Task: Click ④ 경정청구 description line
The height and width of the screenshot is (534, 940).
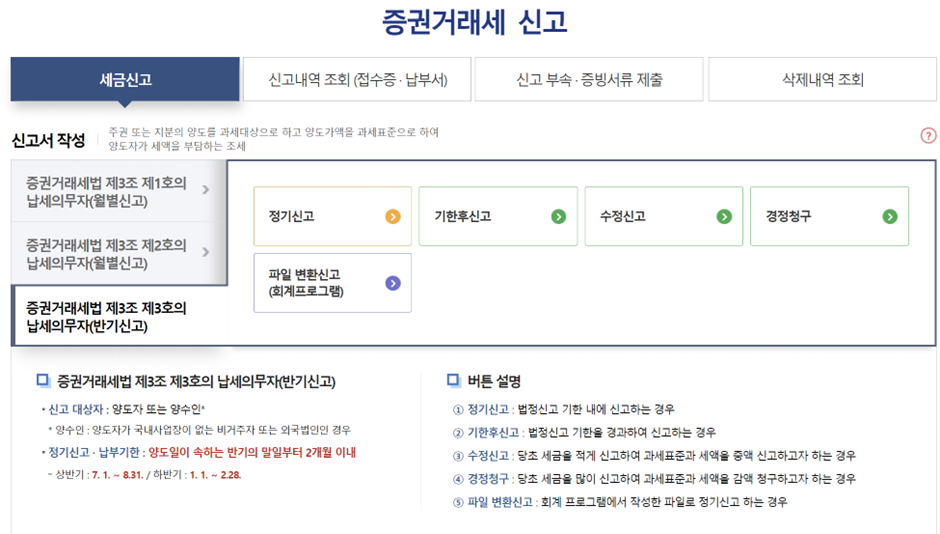Action: 654,479
